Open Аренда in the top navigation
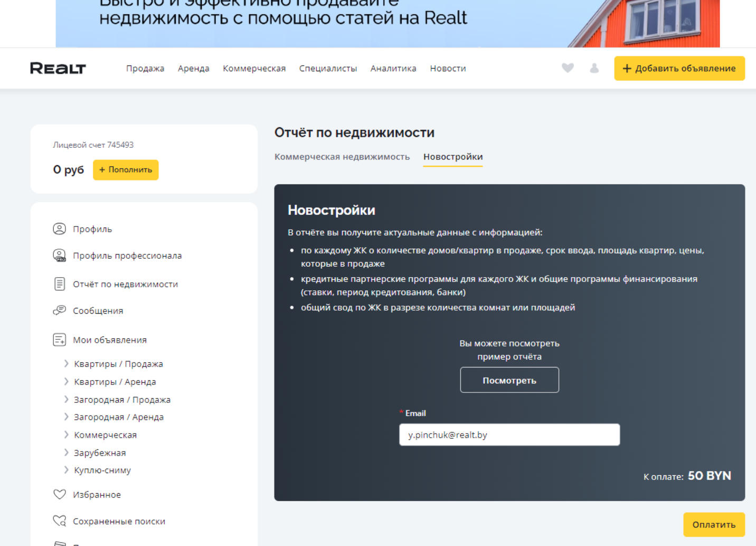 coord(194,68)
